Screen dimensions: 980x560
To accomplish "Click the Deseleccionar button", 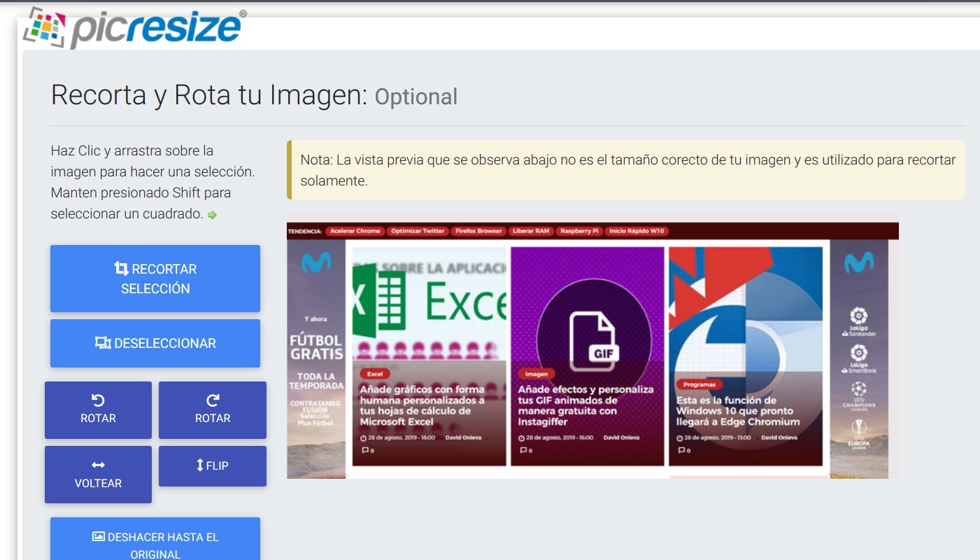I will pyautogui.click(x=155, y=343).
